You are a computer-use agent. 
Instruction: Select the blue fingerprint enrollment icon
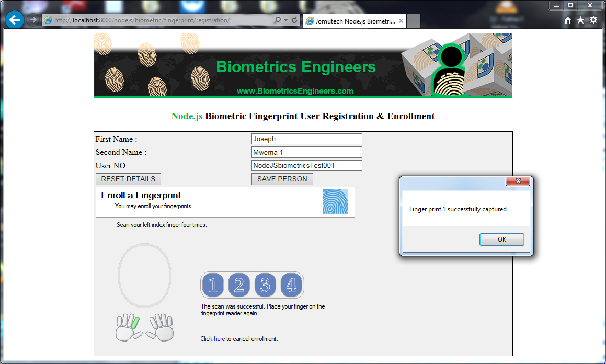point(336,201)
